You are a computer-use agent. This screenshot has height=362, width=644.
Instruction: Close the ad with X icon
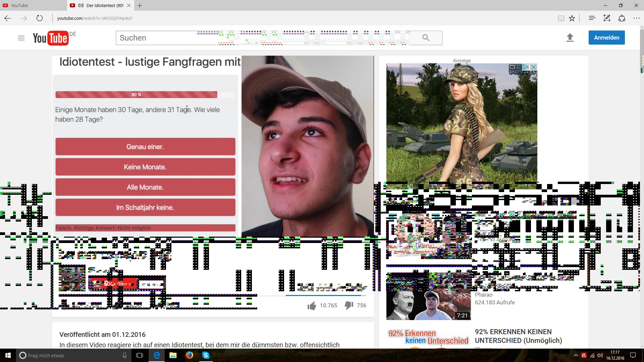click(x=533, y=67)
